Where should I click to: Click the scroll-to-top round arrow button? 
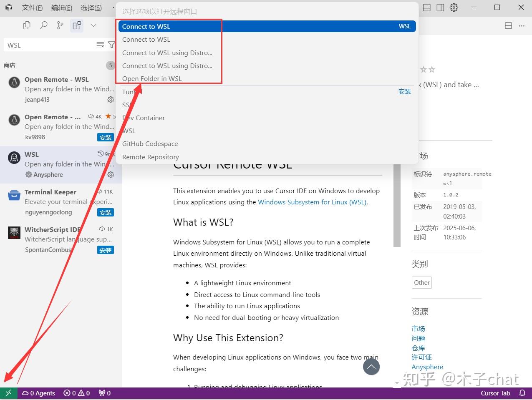371,367
